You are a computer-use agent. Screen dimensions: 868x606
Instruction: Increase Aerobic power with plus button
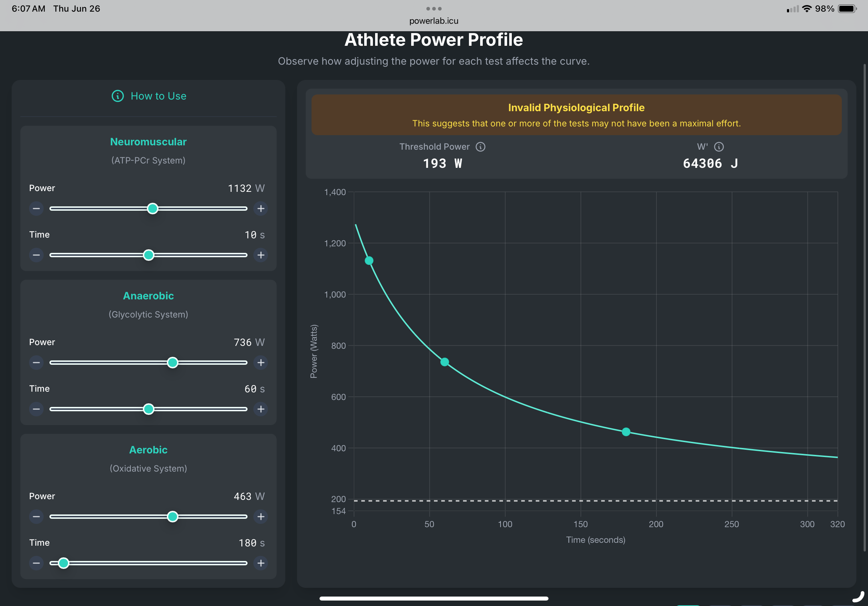coord(261,517)
